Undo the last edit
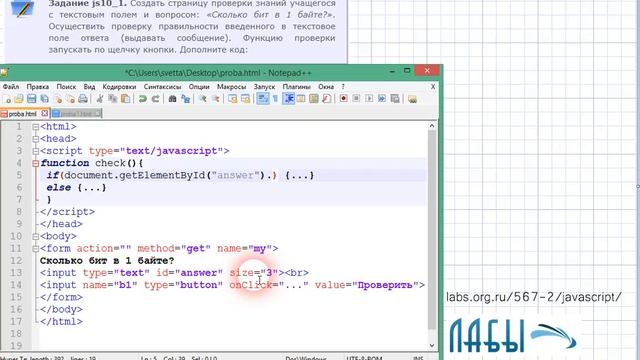This screenshot has width=640, height=360. tap(142, 99)
